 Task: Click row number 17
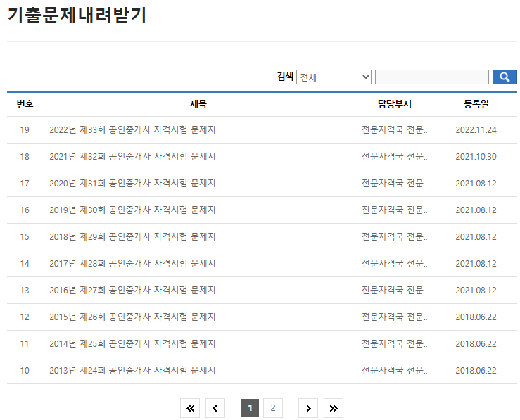(25, 184)
